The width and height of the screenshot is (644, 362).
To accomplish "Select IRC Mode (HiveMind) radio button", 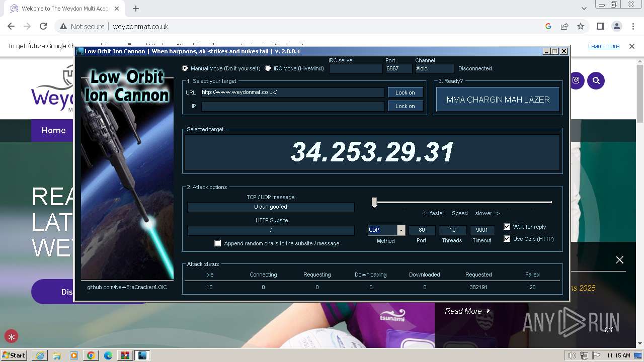I will pyautogui.click(x=268, y=68).
